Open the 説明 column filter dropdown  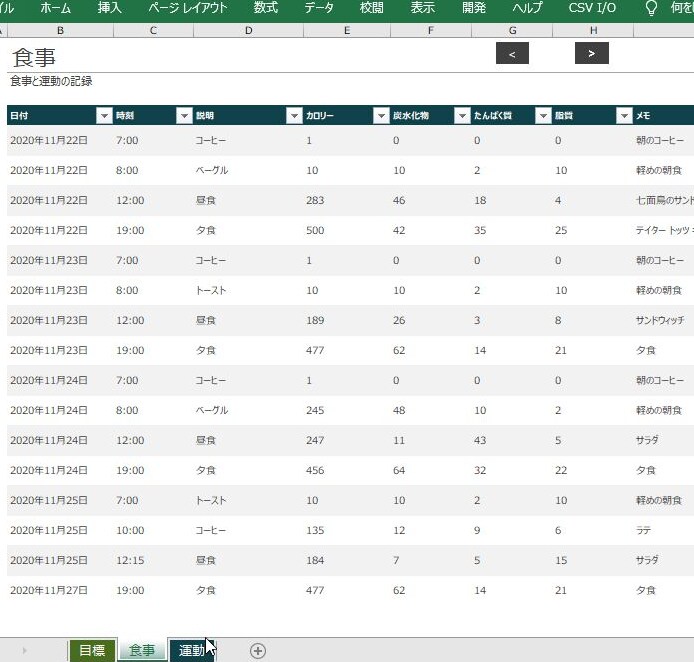294,116
